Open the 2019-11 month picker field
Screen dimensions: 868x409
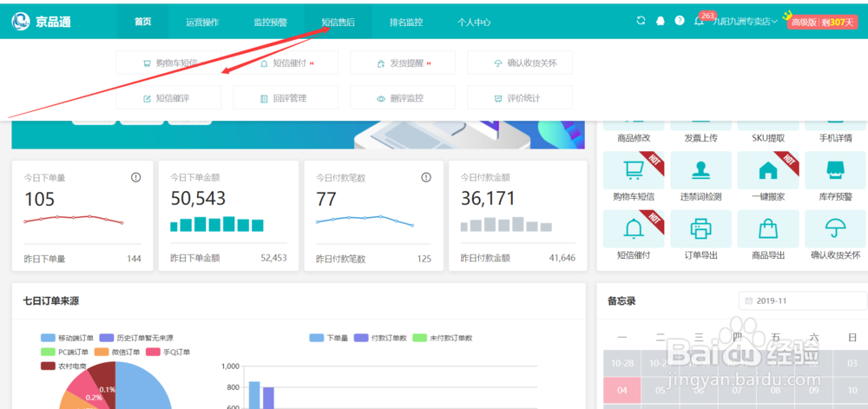[803, 301]
